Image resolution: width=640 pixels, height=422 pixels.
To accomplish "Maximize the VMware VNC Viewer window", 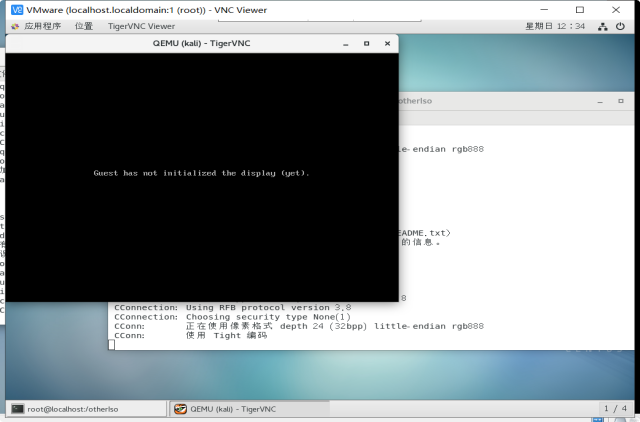I will 580,10.
